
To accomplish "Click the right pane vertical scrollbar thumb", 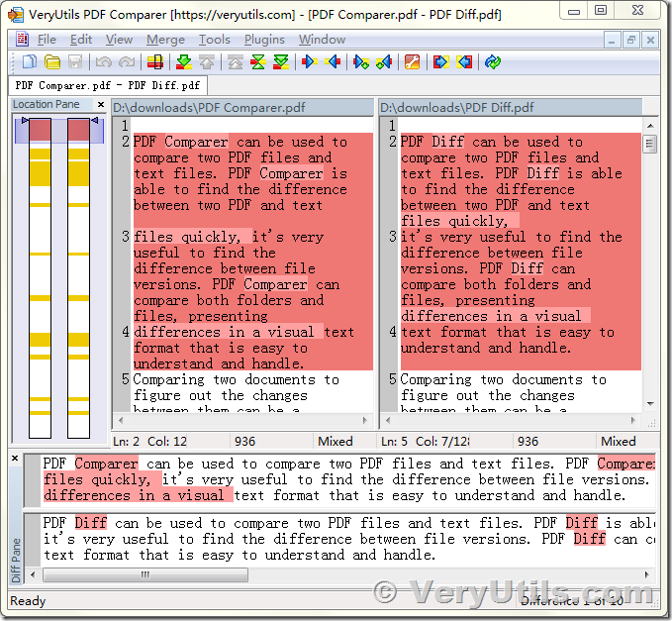I will pyautogui.click(x=650, y=144).
